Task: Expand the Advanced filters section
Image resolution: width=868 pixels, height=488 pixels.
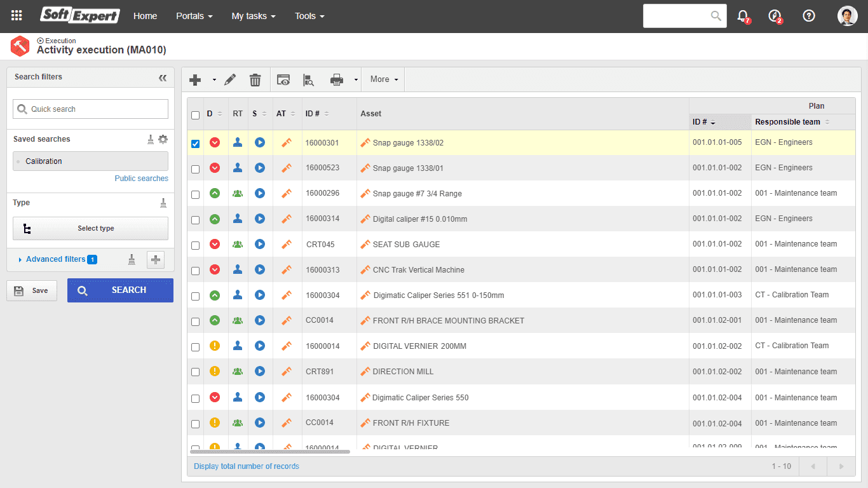Action: click(57, 259)
